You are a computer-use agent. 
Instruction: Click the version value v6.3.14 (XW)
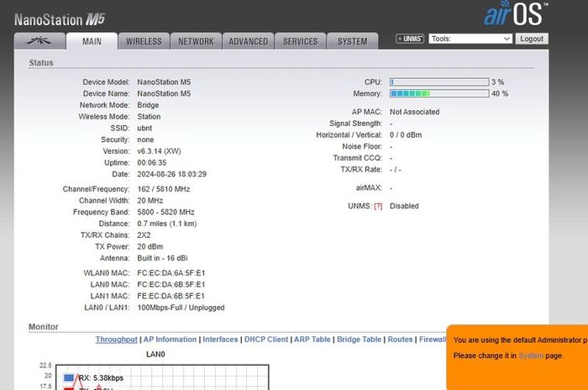tap(159, 151)
